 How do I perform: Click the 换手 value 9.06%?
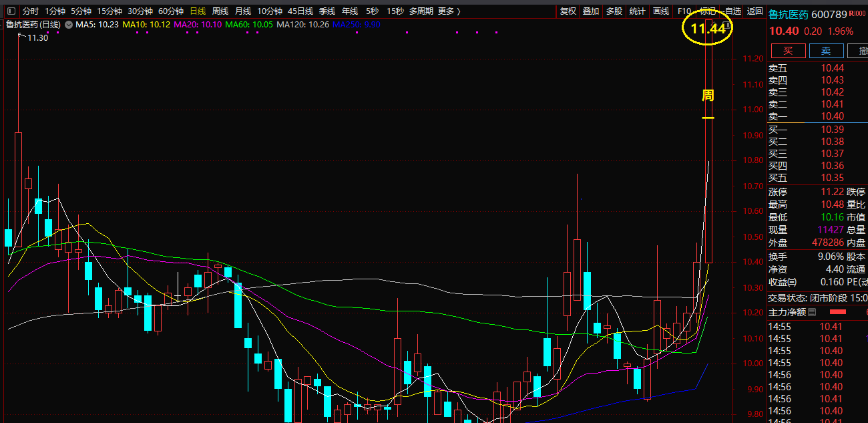coord(830,257)
